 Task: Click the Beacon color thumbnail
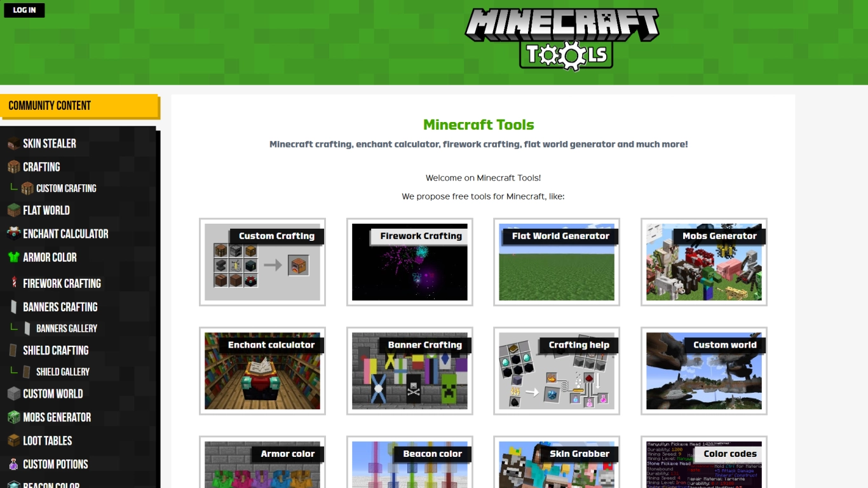tap(409, 463)
